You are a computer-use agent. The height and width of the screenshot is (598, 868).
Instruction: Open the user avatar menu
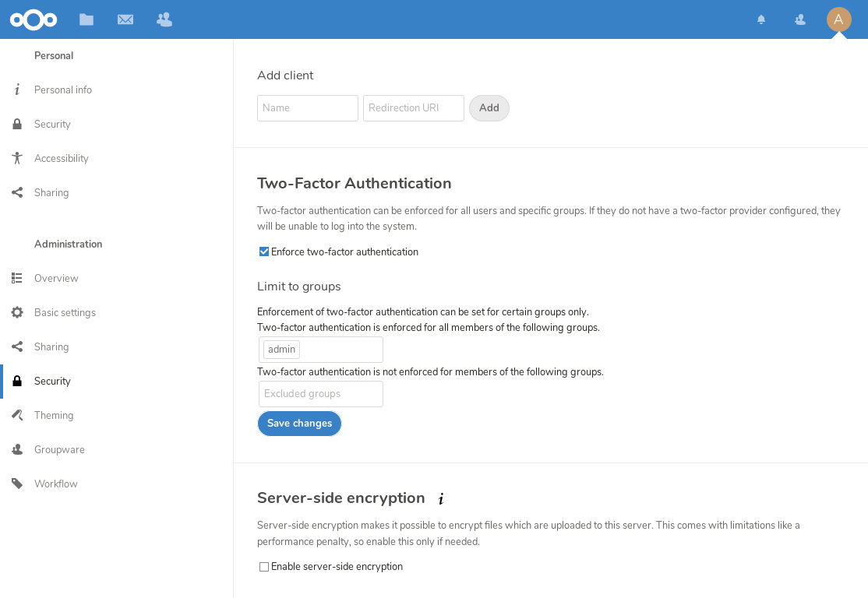click(x=838, y=19)
